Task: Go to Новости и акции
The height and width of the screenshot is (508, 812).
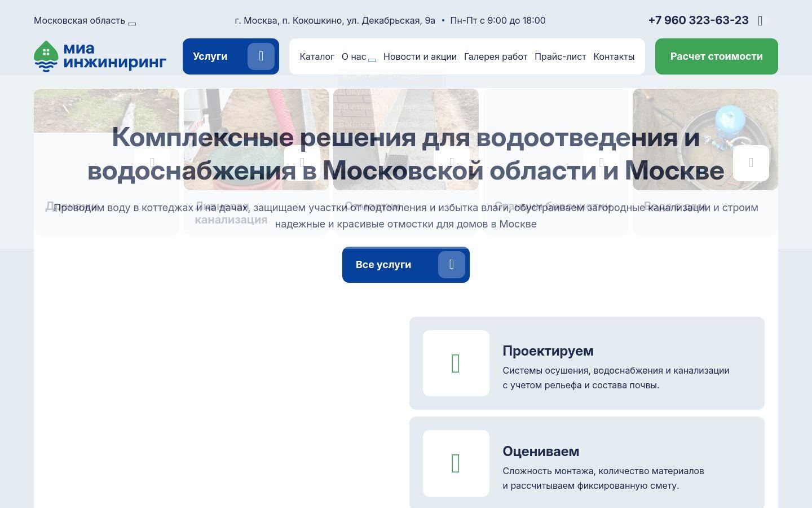Action: tap(420, 56)
